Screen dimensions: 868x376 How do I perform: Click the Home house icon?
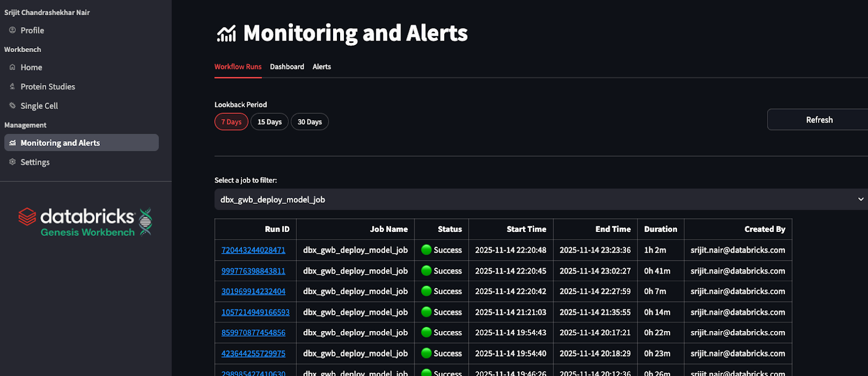click(12, 67)
